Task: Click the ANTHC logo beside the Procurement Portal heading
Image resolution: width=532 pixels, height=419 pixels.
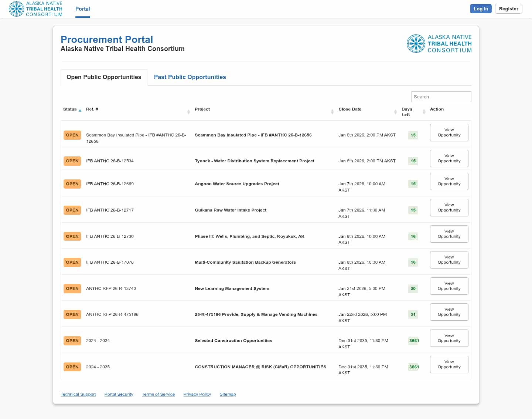Action: pos(439,44)
